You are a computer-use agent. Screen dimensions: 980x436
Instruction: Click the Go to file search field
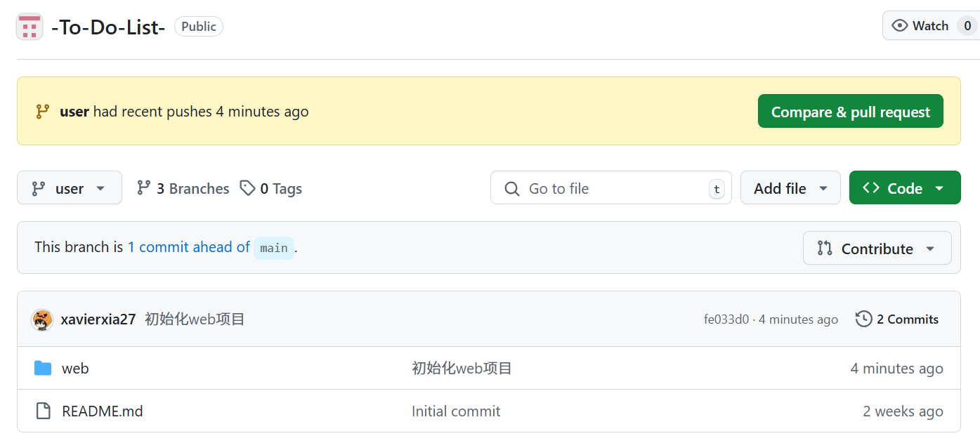611,188
